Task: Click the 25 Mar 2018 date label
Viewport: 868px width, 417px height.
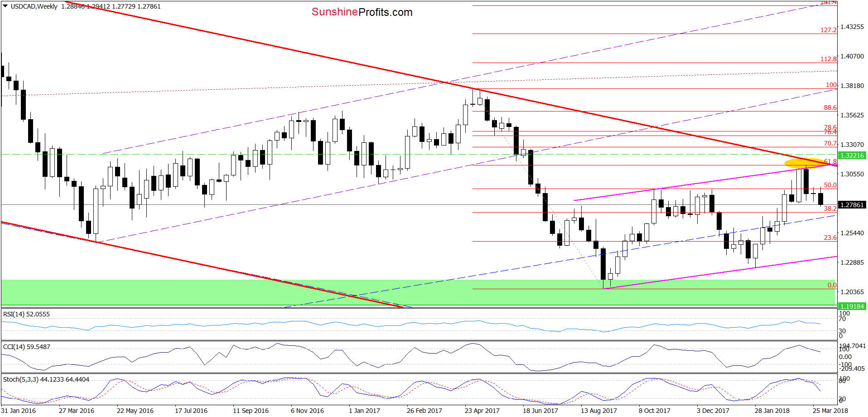Action: point(830,411)
